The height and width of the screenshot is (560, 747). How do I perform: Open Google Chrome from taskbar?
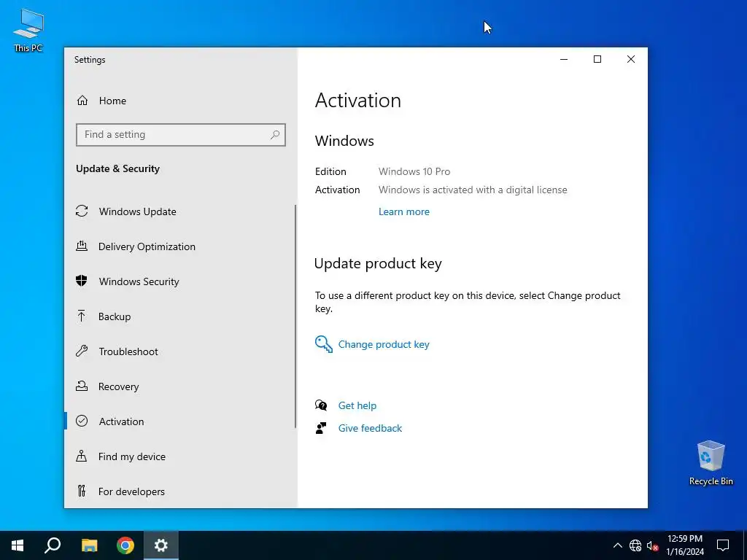tap(125, 545)
